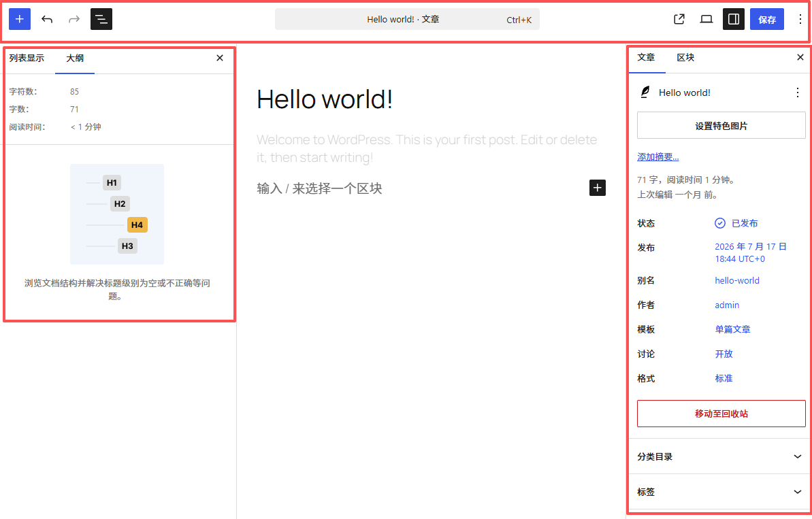Click the 移动至回收站 button
The image size is (812, 519).
[x=721, y=414]
